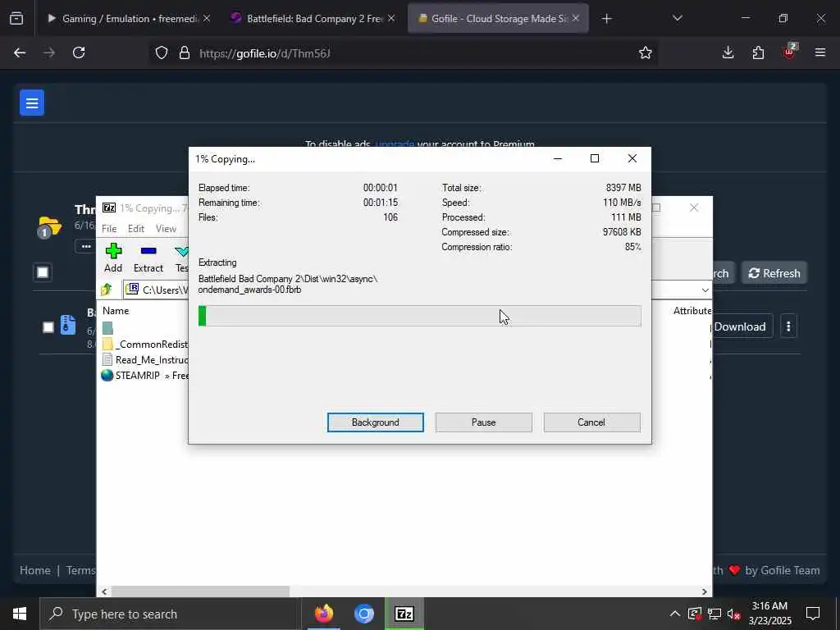Select the STEAMRIP shortcut row

[144, 376]
